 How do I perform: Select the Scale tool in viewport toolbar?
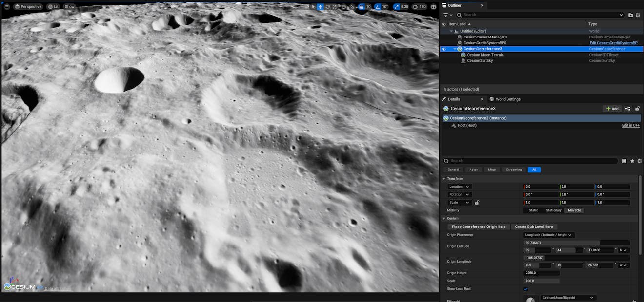(335, 7)
